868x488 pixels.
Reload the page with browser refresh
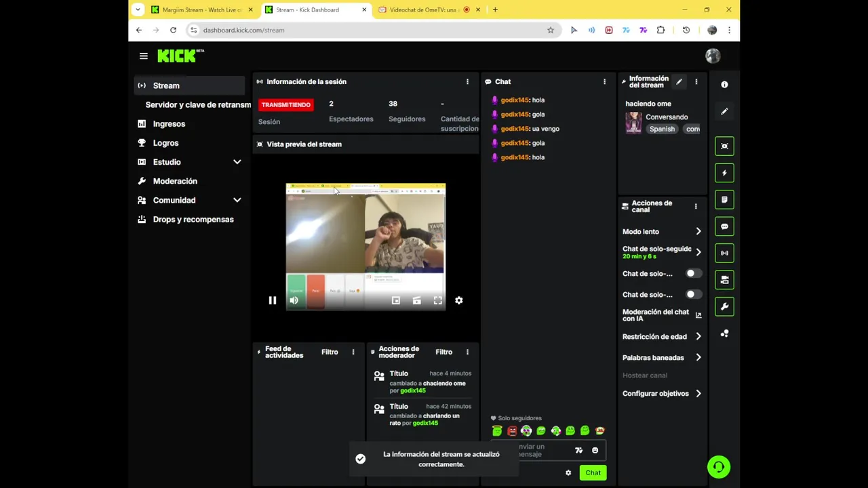tap(173, 30)
